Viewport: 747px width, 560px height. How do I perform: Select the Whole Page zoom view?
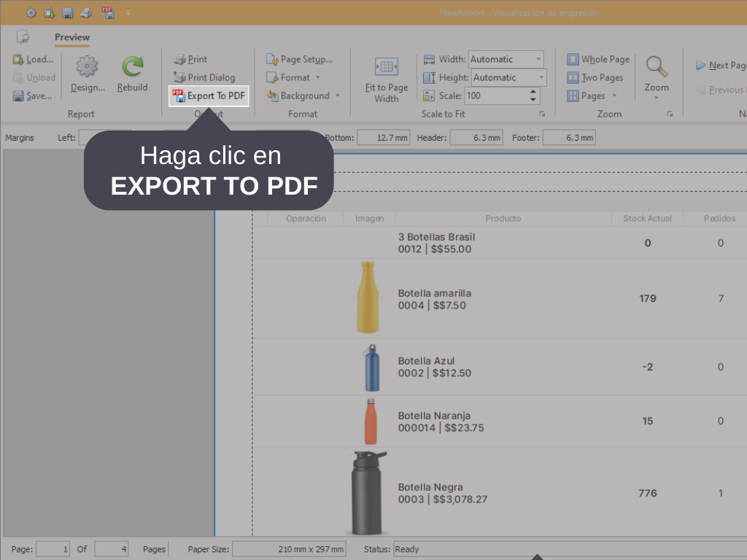[x=598, y=59]
